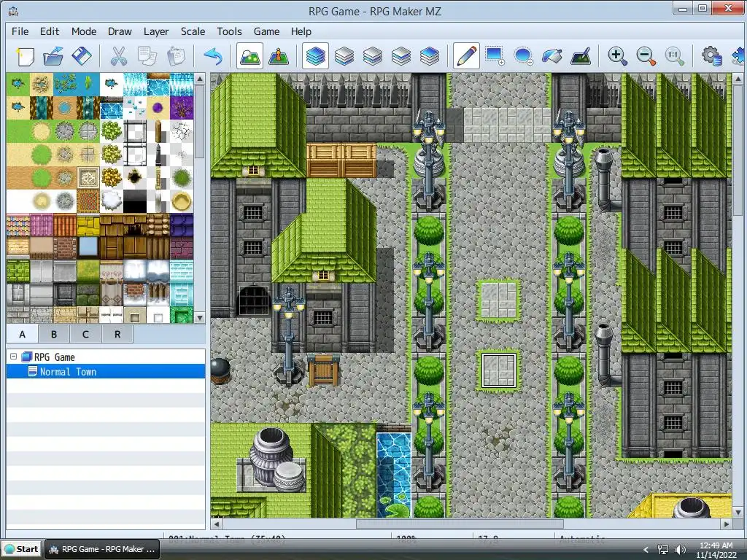Reset map zoom to actual size
This screenshot has width=747, height=560.
(675, 56)
